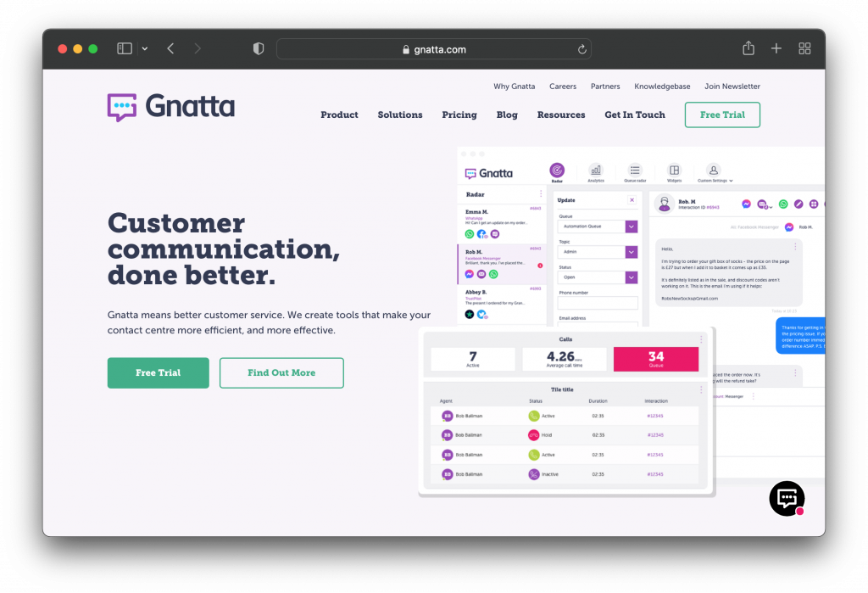This screenshot has width=868, height=593.
Task: Click the pink Queue 34 tile
Action: [x=655, y=359]
